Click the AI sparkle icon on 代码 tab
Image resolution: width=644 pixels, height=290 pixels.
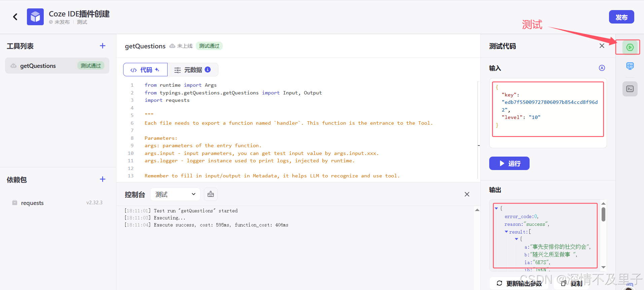157,70
